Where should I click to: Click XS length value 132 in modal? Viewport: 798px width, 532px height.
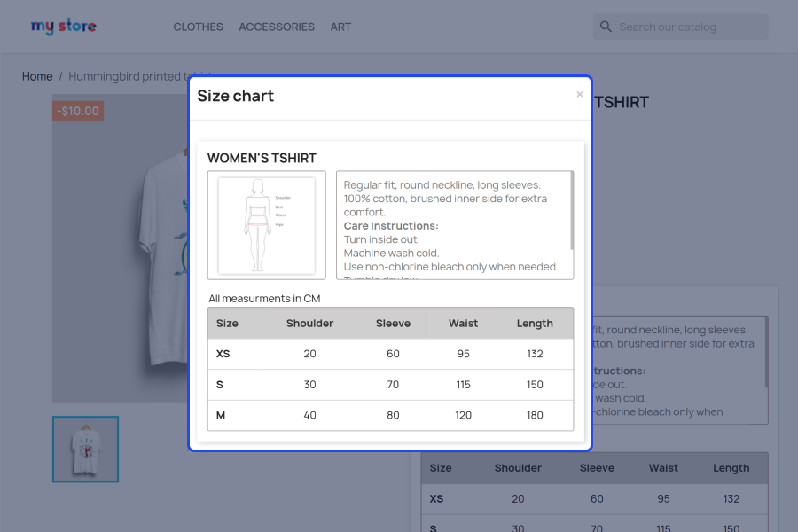point(535,354)
